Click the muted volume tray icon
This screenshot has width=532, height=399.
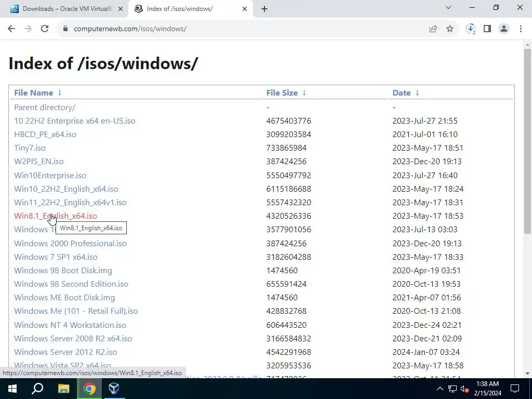pyautogui.click(x=465, y=389)
